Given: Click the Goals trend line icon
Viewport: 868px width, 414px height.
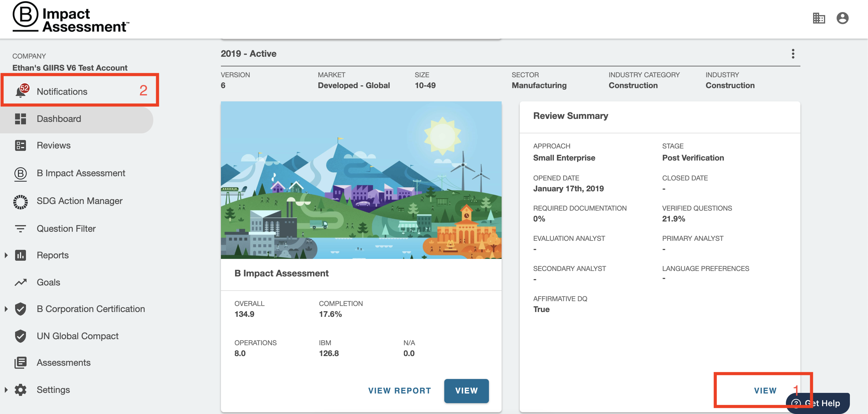Looking at the screenshot, I should 20,282.
